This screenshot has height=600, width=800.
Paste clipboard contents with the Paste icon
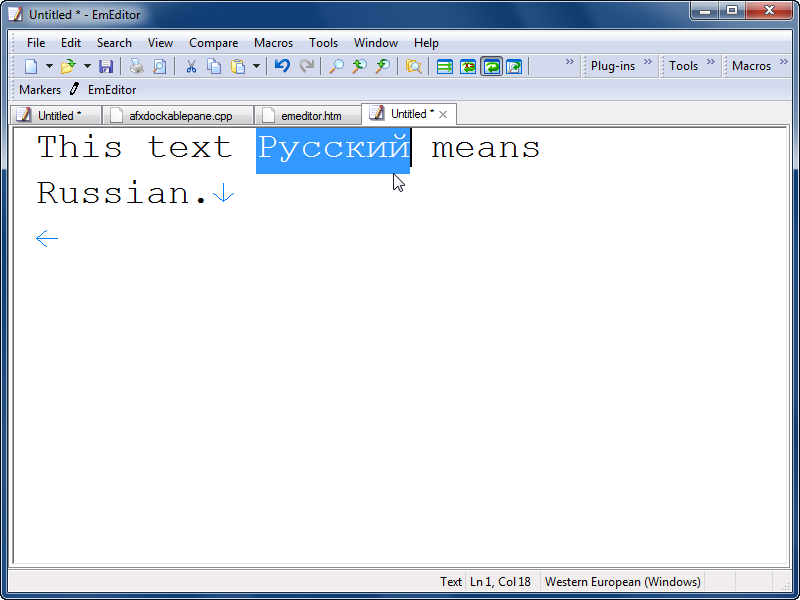click(238, 66)
